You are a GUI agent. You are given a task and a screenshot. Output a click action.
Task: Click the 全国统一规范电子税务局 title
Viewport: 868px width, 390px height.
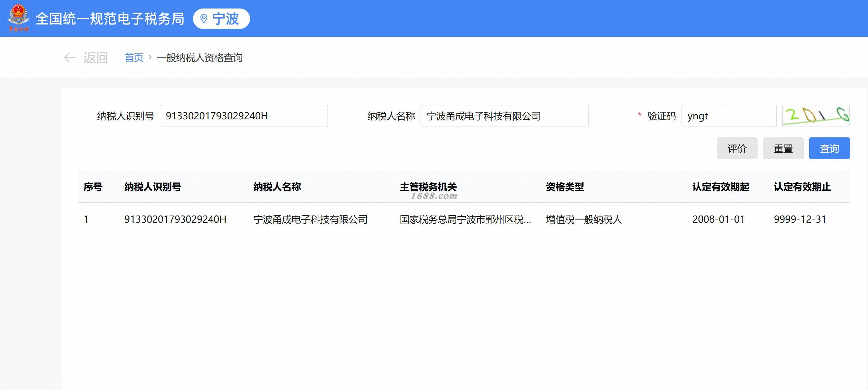tap(110, 19)
